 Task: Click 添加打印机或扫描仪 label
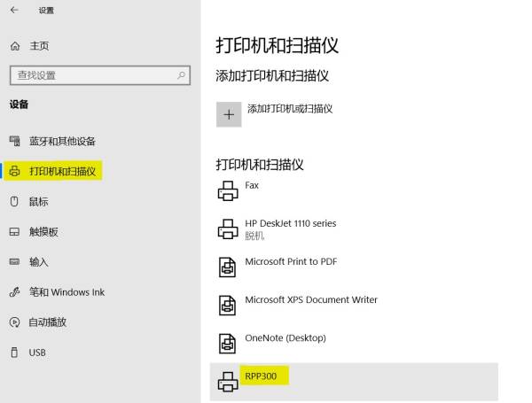click(x=289, y=109)
